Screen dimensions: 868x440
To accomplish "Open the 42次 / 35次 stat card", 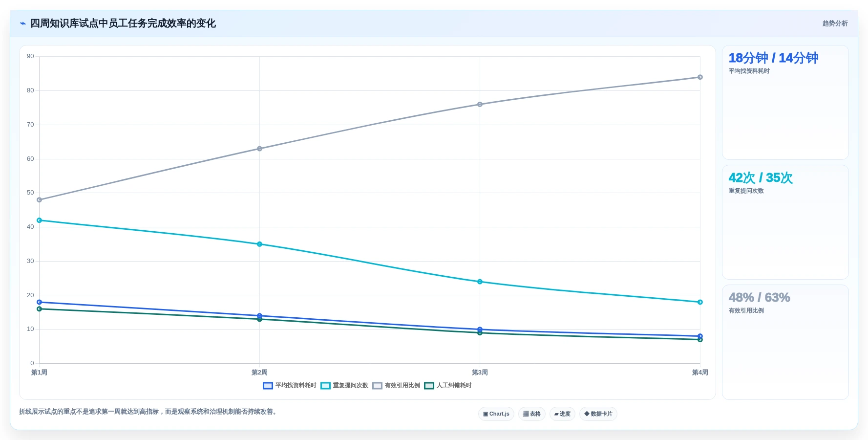I will point(785,222).
